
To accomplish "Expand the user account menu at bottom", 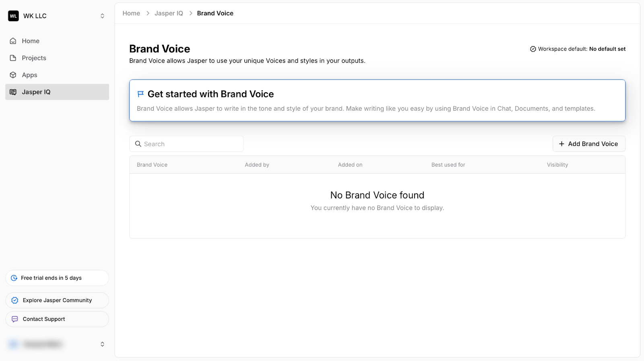I will [102, 344].
